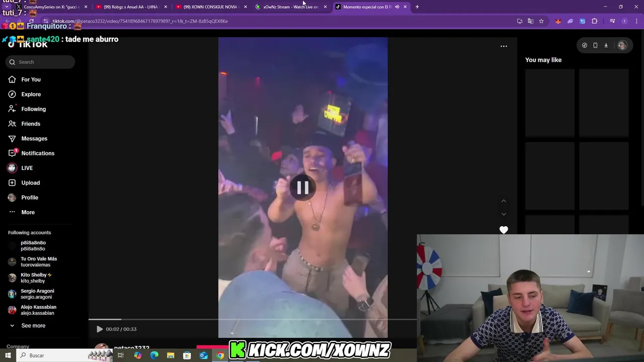Close the xOwNz Stream tab
The image size is (644, 362).
325,7
